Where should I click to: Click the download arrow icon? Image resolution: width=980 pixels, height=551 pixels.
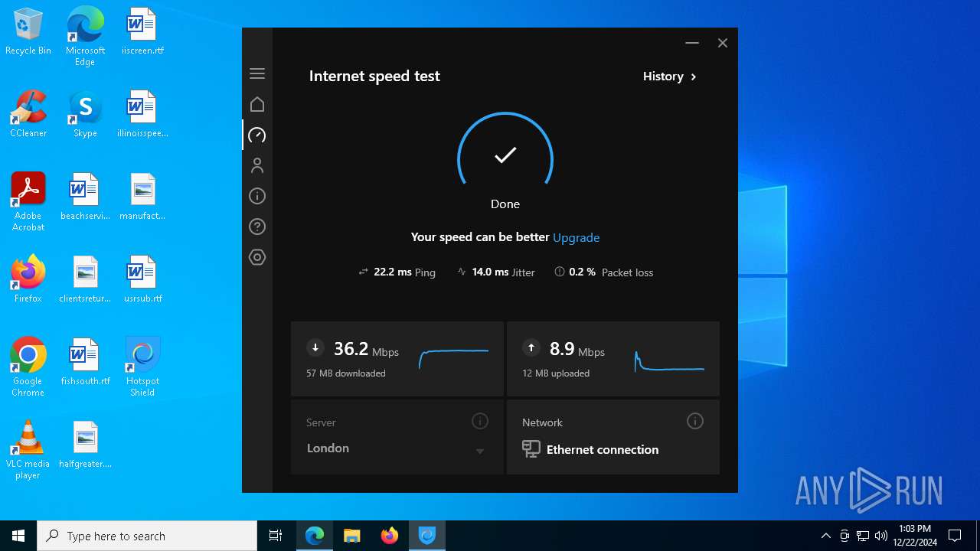point(315,347)
